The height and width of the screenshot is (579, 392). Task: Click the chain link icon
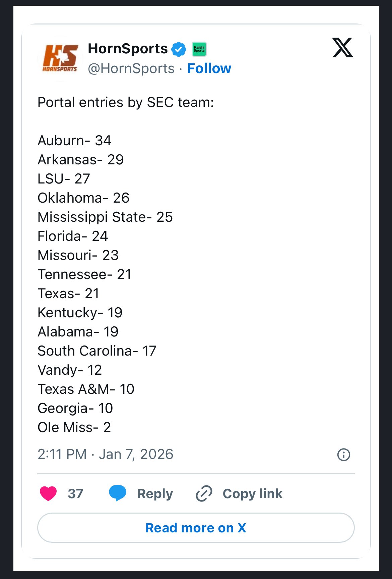(x=204, y=493)
